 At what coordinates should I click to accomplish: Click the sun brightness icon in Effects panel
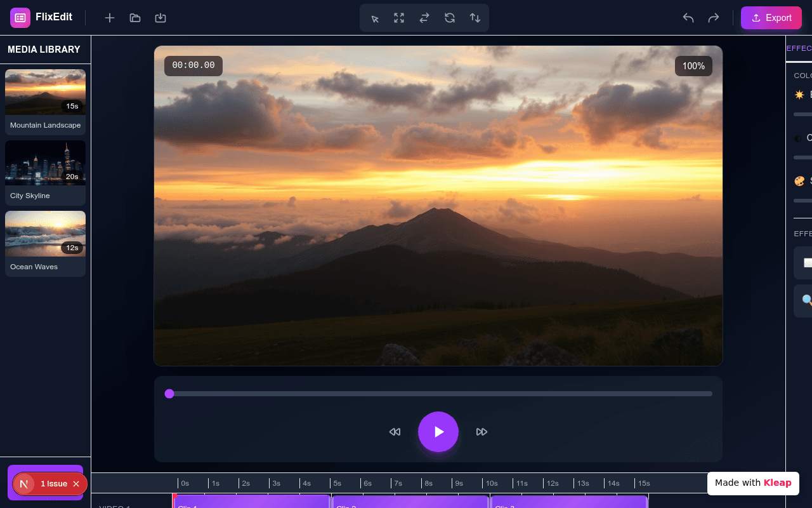click(799, 95)
